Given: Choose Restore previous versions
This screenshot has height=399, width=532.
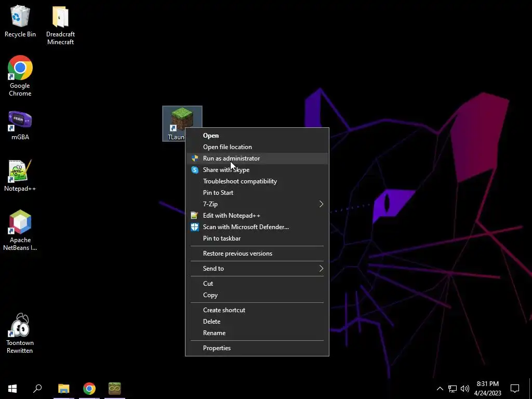Looking at the screenshot, I should click(257, 254).
